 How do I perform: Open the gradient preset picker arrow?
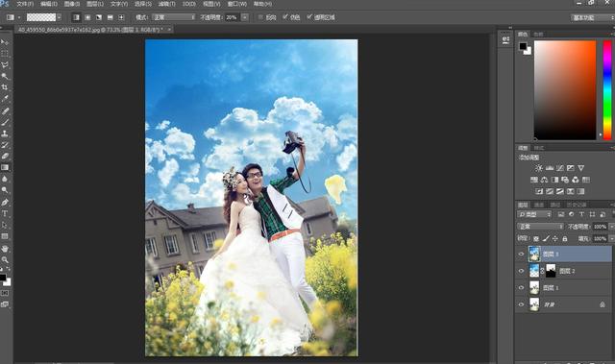coord(59,17)
